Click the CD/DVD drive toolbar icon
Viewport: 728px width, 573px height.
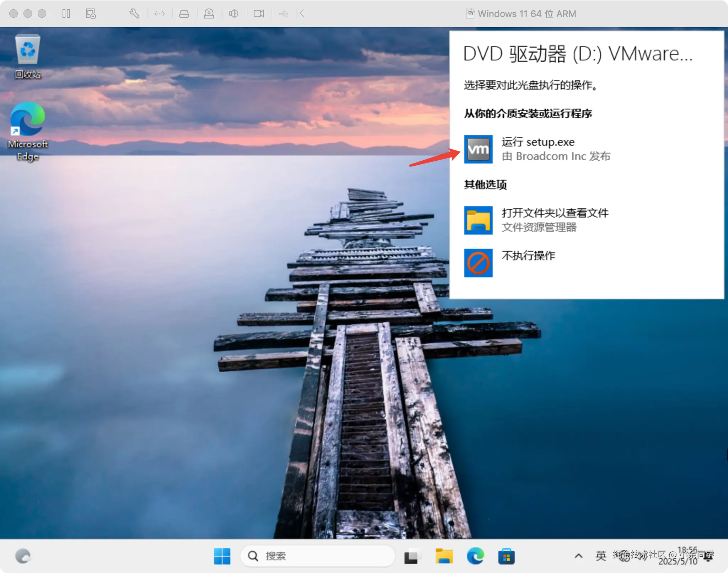(x=209, y=14)
